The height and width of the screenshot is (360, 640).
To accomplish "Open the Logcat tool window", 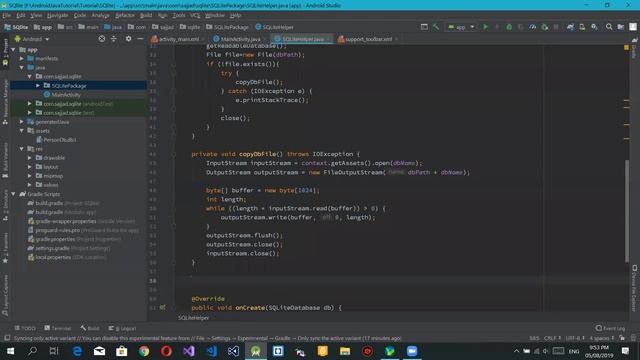I will point(122,328).
